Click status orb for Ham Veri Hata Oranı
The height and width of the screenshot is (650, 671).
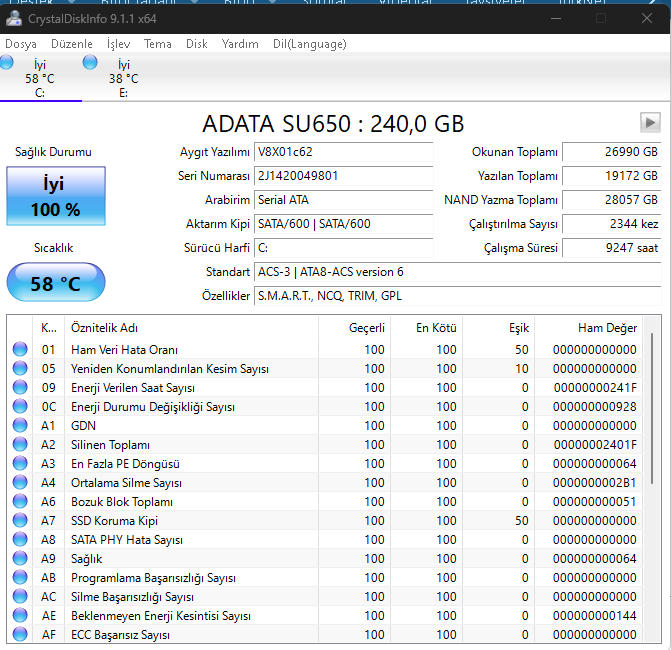(x=20, y=350)
